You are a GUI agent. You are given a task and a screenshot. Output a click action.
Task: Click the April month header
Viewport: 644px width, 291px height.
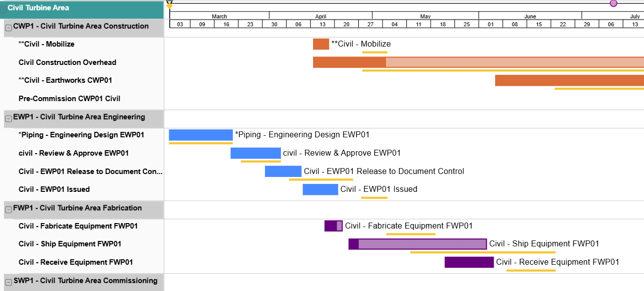321,16
